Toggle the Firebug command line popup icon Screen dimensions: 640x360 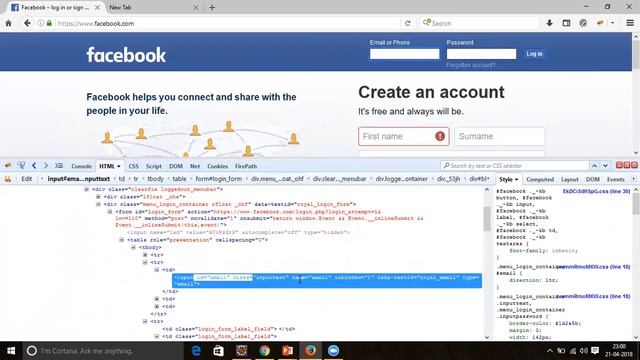[x=59, y=165]
